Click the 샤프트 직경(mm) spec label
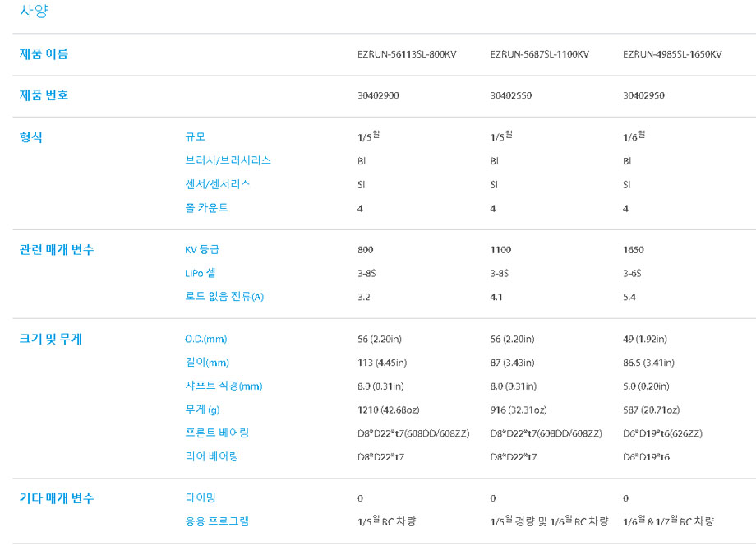 (x=224, y=386)
